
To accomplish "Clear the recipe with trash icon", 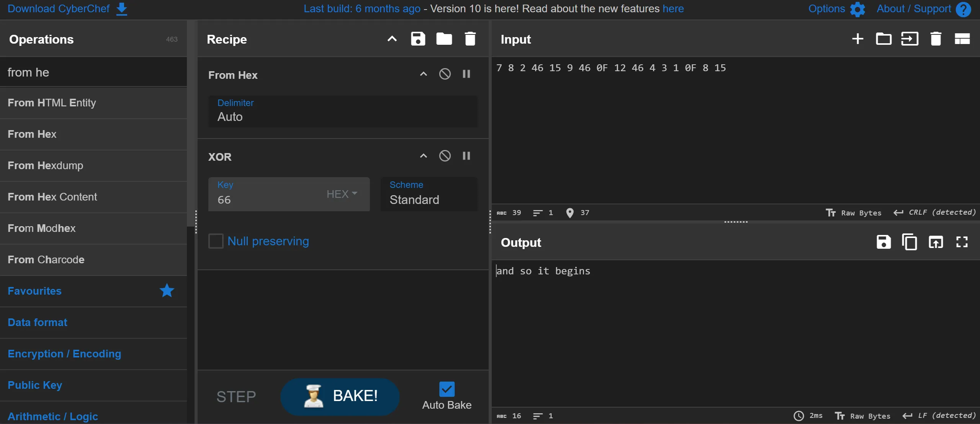I will pyautogui.click(x=470, y=39).
